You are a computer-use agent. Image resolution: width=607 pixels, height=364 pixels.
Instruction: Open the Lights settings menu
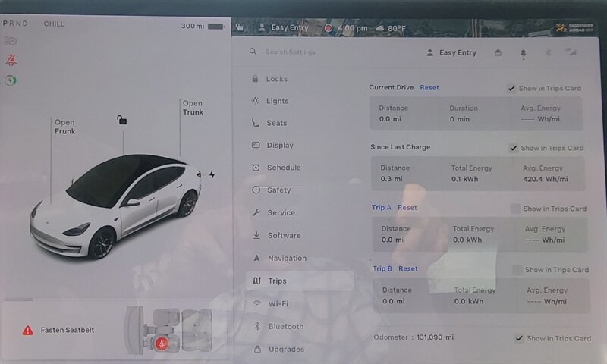(270, 101)
